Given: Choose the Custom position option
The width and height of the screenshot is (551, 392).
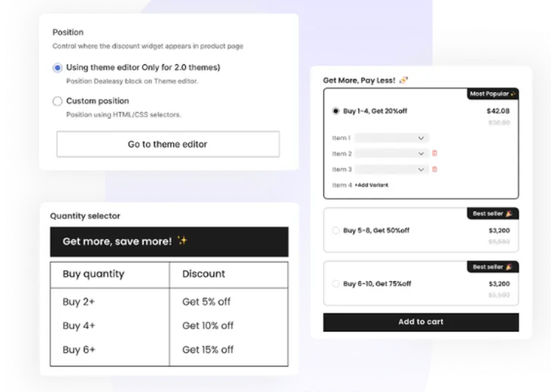Looking at the screenshot, I should [57, 101].
